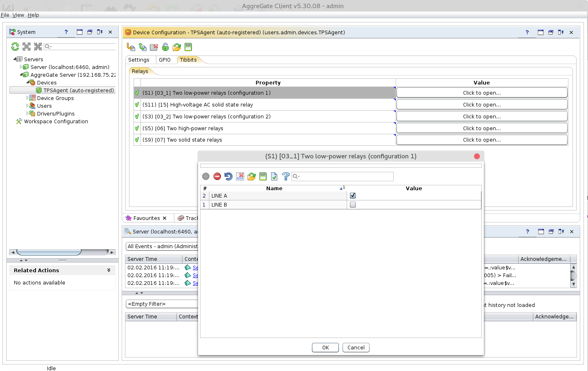Screen dimensions: 588x371
Task: Click green floppy save icon in Device Configuration toolbar
Action: click(188, 47)
